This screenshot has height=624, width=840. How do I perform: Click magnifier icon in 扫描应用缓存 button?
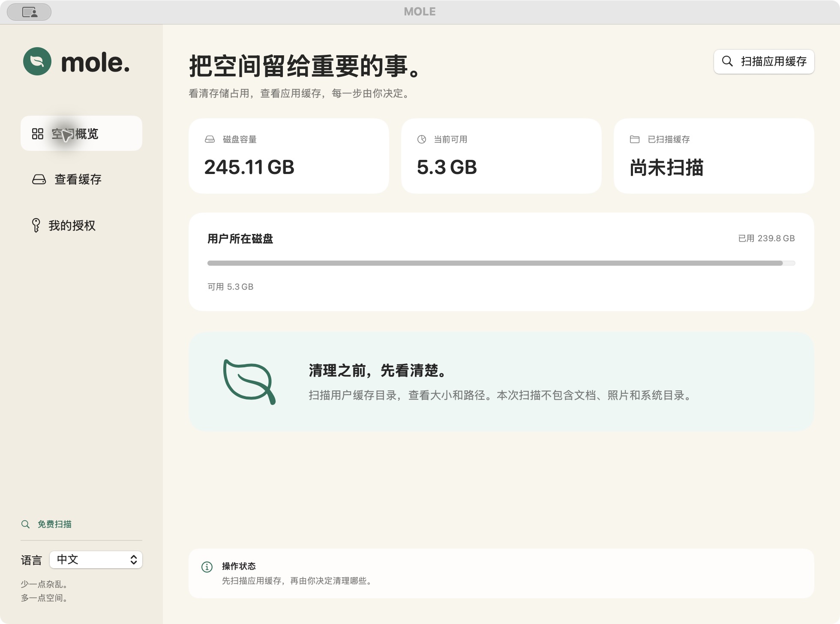727,61
